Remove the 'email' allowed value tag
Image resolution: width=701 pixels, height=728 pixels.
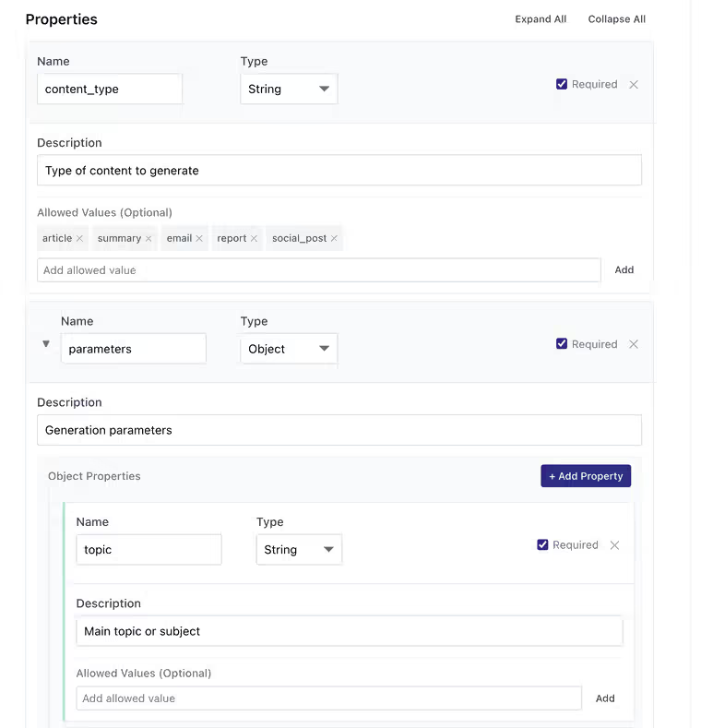199,238
